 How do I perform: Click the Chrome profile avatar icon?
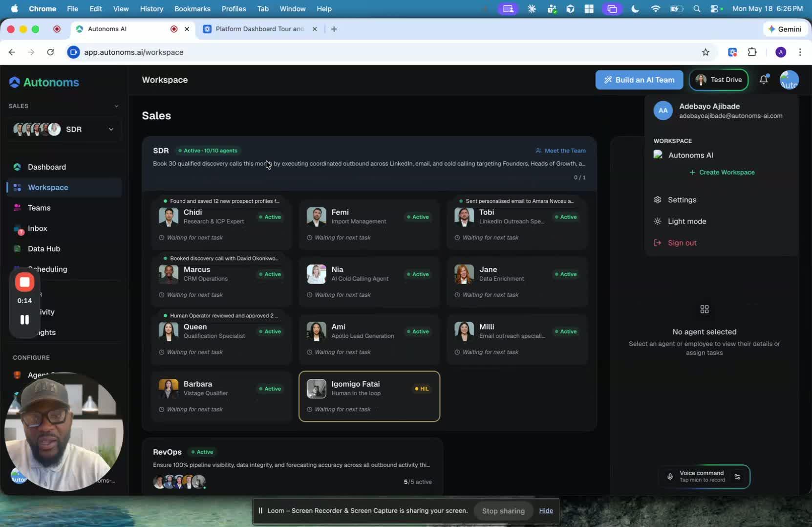click(781, 52)
